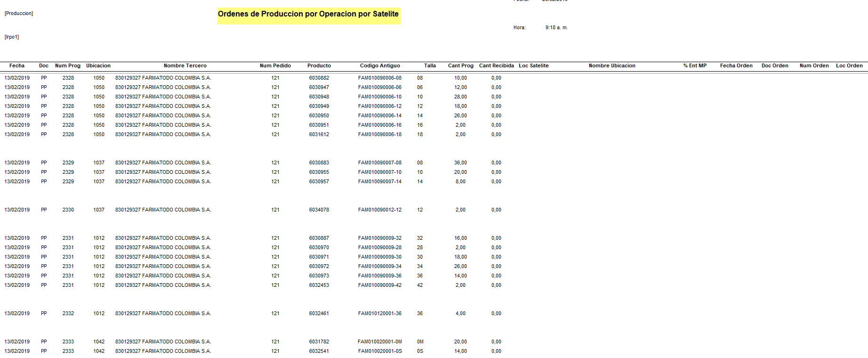
Task: Select product code 6032461
Action: click(x=319, y=313)
